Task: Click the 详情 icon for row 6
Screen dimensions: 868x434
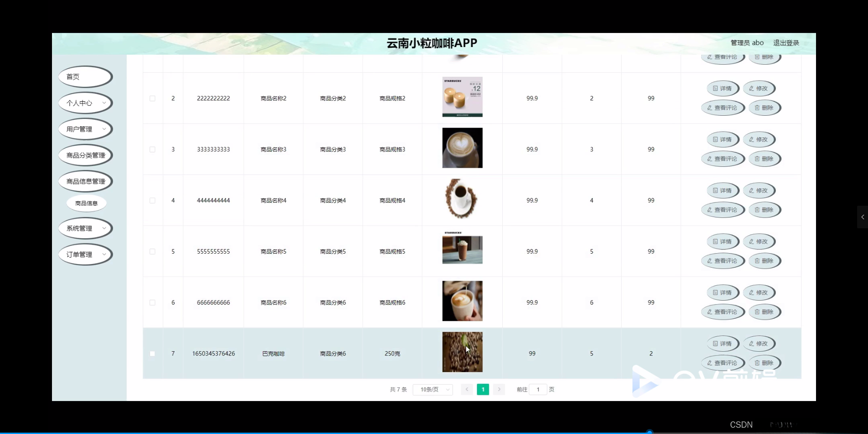Action: (x=722, y=292)
